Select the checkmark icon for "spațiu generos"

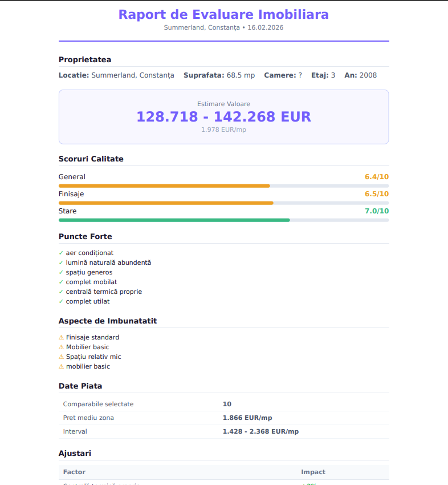(x=61, y=272)
